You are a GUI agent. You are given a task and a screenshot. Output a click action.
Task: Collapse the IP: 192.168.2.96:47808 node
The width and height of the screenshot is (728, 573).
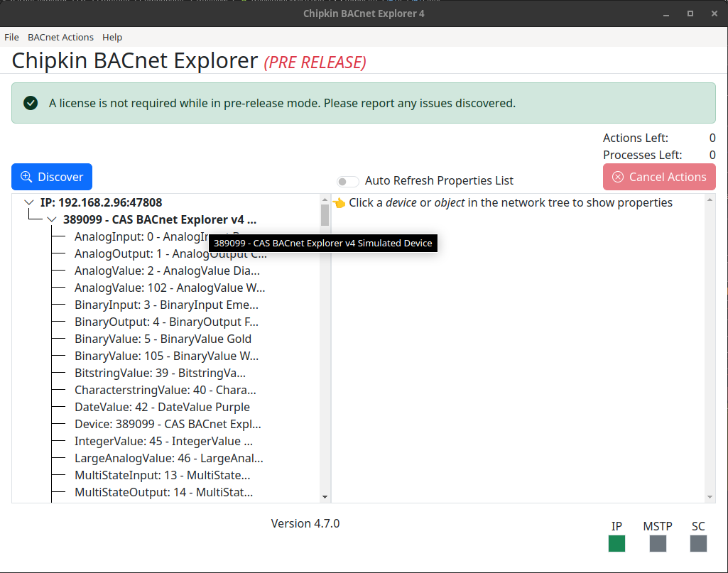tap(29, 202)
